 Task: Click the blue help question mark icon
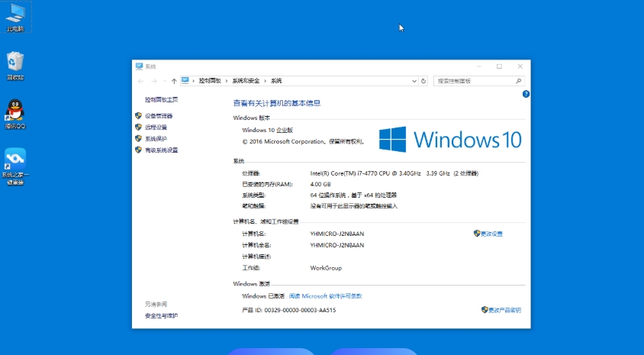tap(526, 94)
